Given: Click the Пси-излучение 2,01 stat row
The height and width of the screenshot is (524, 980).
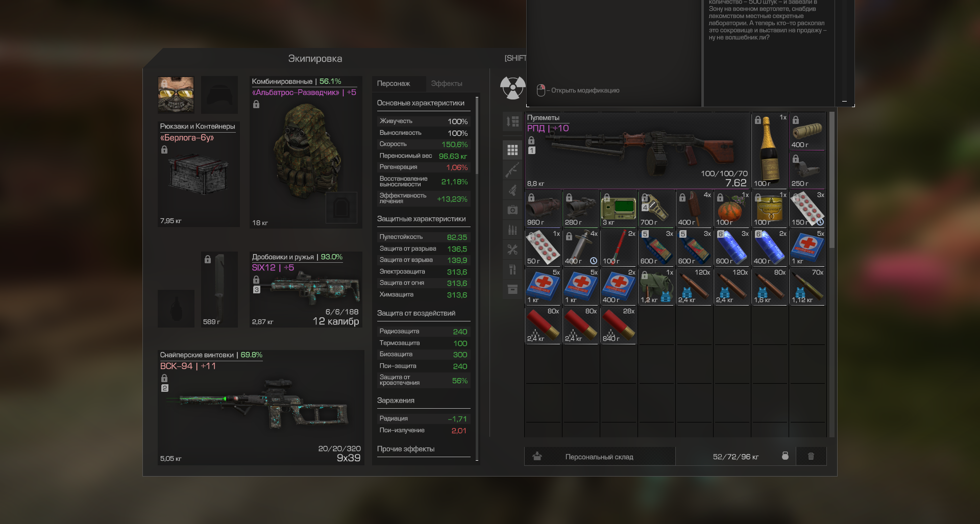Looking at the screenshot, I should pos(423,431).
